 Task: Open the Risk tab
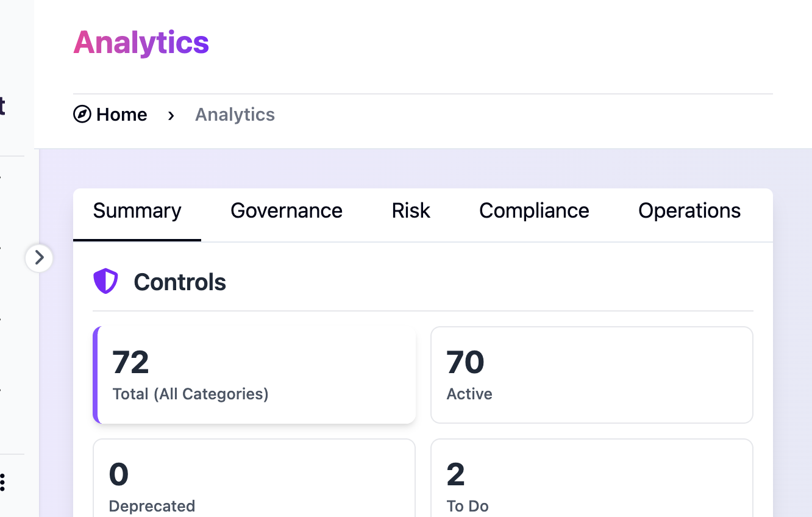[410, 210]
